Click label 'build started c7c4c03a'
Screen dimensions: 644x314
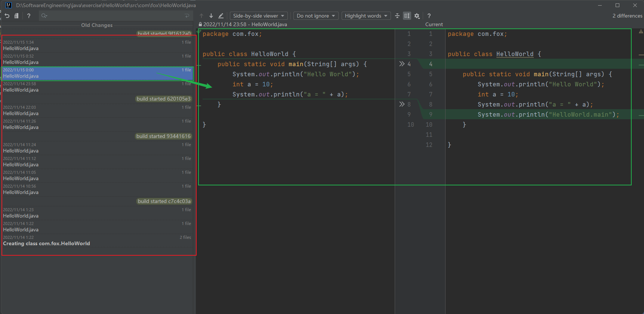click(x=164, y=201)
